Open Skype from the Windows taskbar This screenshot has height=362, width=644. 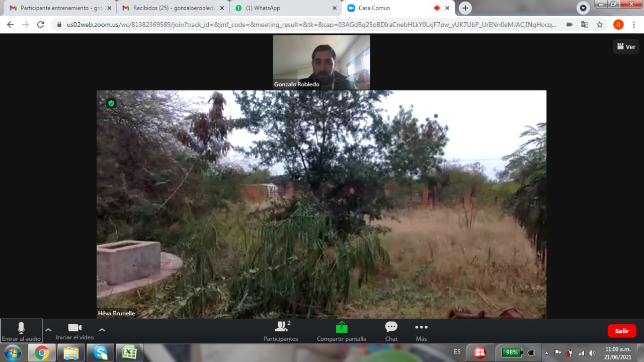[100, 352]
